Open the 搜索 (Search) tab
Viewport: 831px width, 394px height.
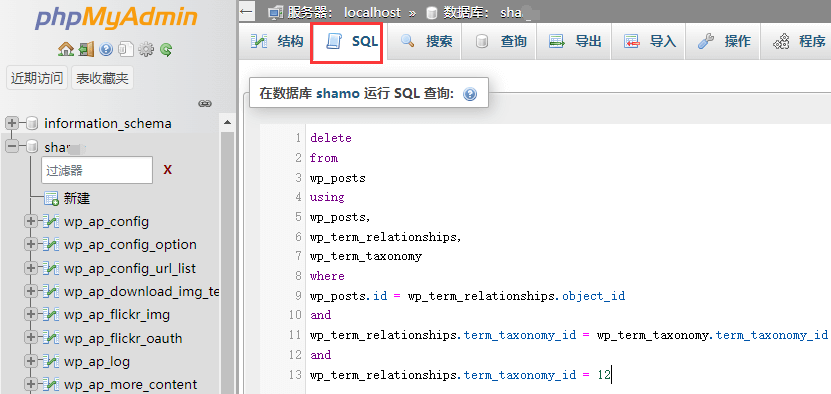pos(425,41)
